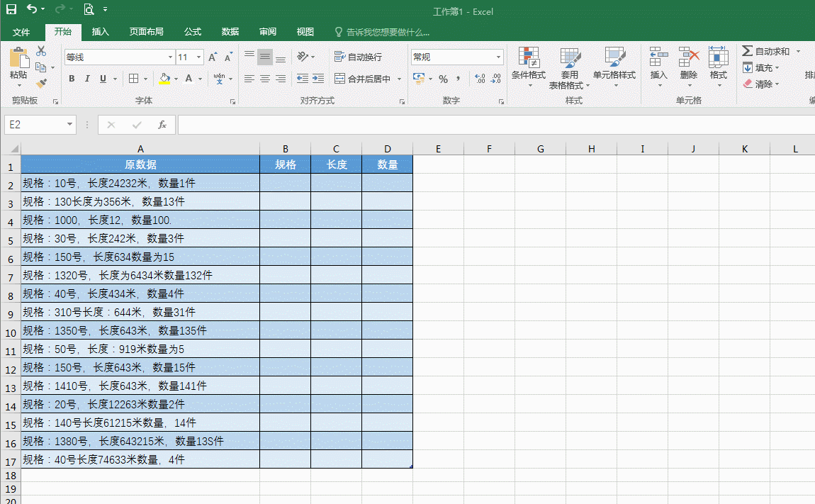Toggle Bold formatting
Viewport: 815px width, 504px height.
point(72,79)
